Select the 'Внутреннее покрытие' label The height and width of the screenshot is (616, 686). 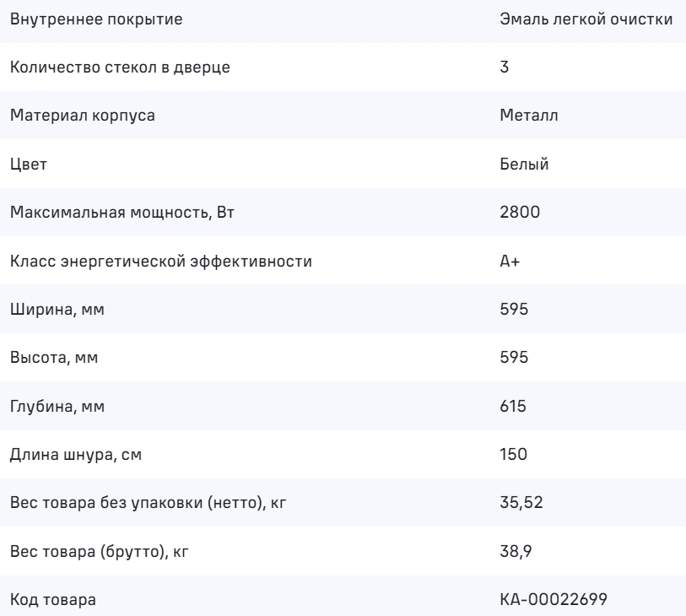click(x=95, y=19)
